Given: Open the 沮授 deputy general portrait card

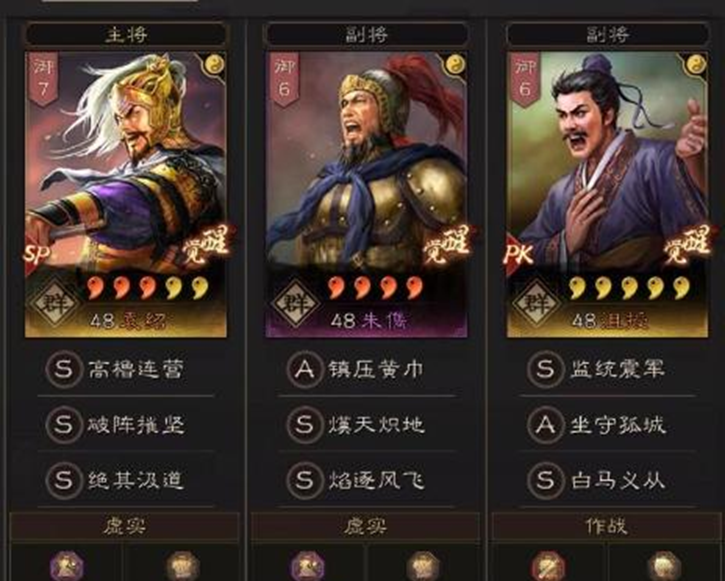Looking at the screenshot, I should tap(607, 194).
